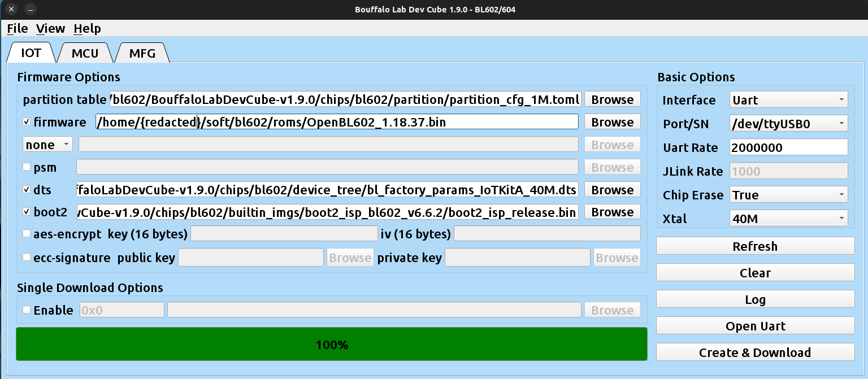The image size is (868, 379).
Task: Click the Open Uart button
Action: pos(755,326)
